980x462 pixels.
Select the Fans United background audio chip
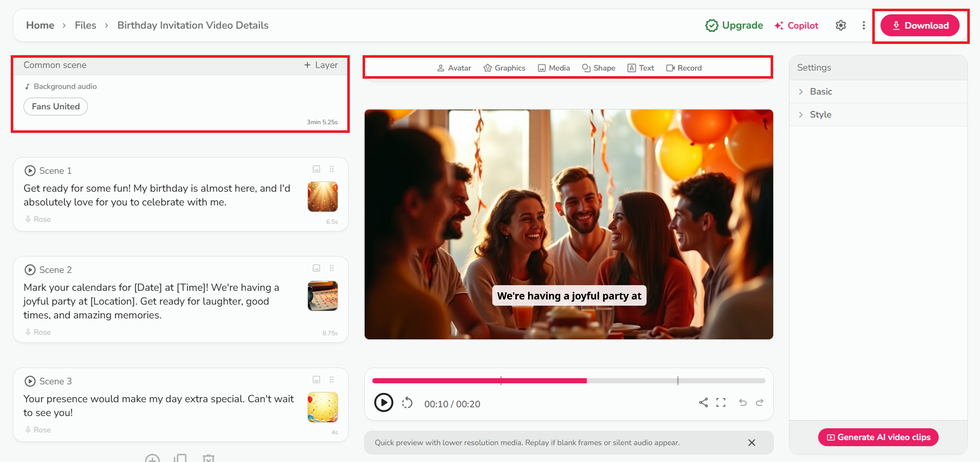tap(56, 106)
